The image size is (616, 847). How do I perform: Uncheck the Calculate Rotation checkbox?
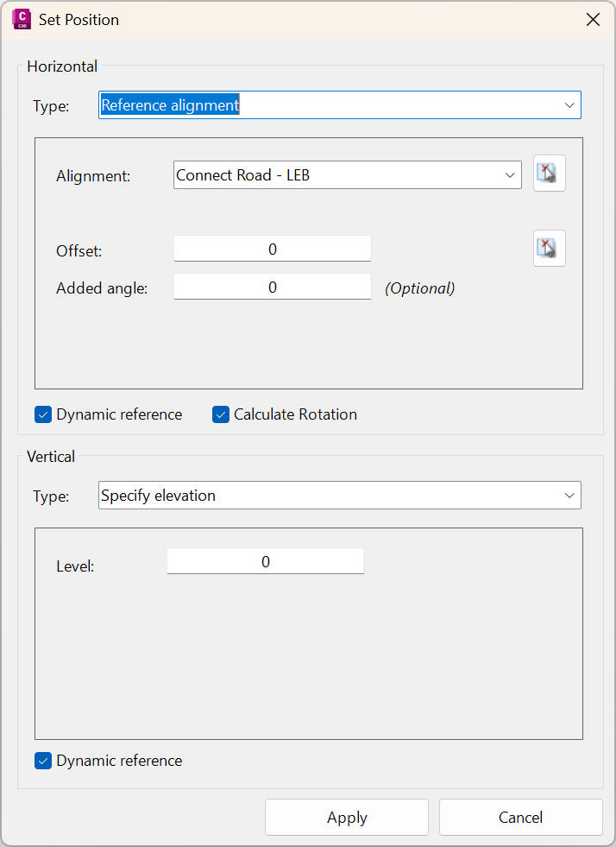pyautogui.click(x=221, y=414)
